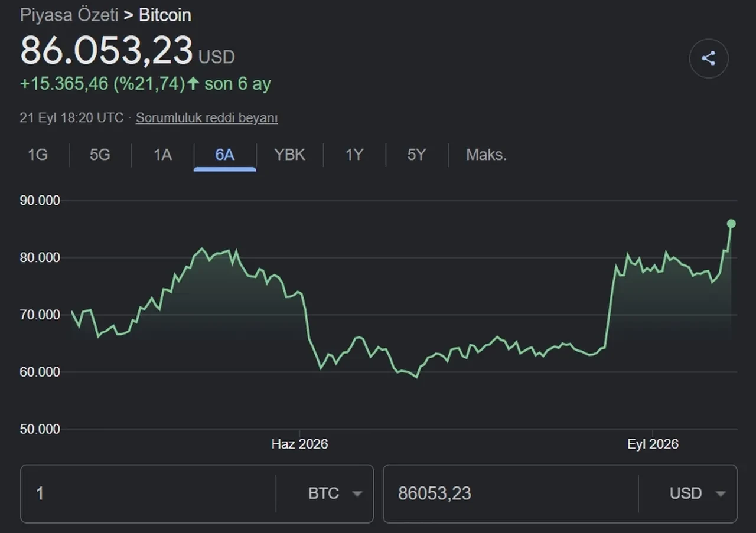Screen dimensions: 756x533
Task: Choose the YBK time range tab
Action: click(290, 155)
